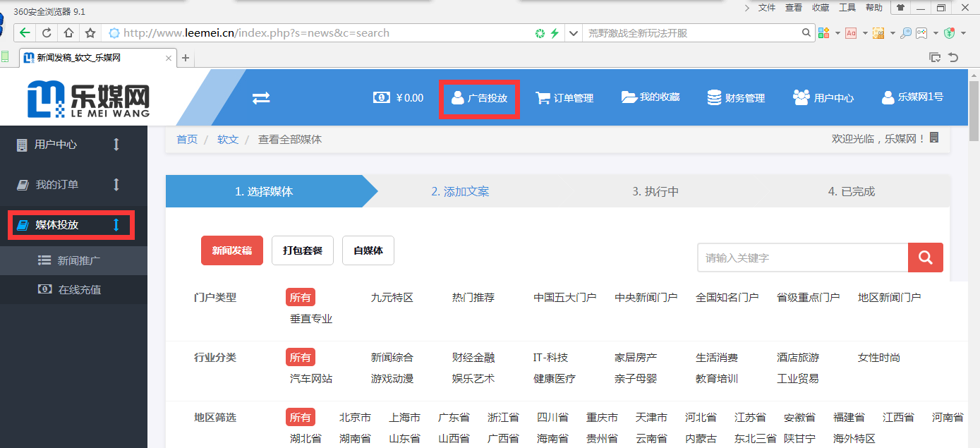
Task: Expand 我的订单 in left sidebar
Action: [x=56, y=185]
